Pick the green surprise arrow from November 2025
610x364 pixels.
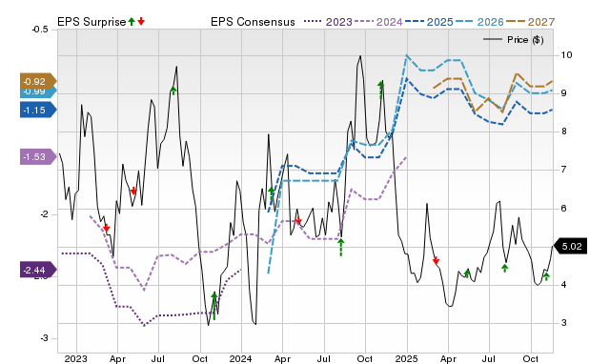[546, 277]
